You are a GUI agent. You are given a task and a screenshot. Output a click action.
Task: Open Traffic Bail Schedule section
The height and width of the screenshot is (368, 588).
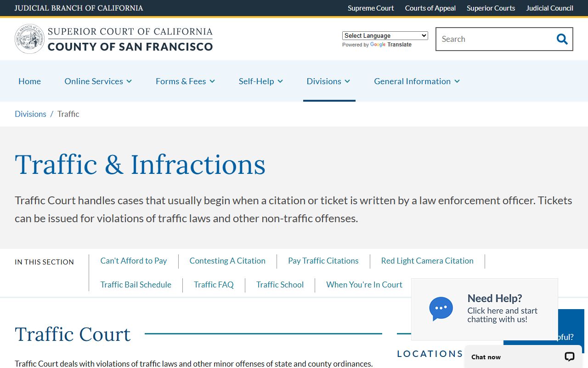pyautogui.click(x=136, y=285)
